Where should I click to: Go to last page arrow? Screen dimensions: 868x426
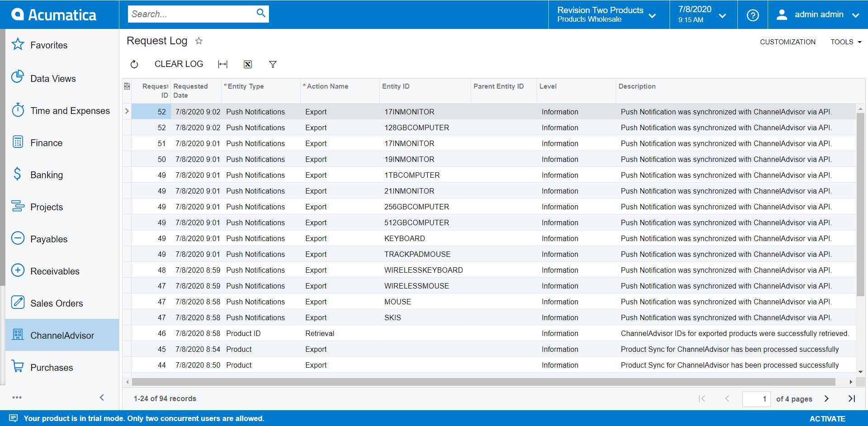pos(852,398)
